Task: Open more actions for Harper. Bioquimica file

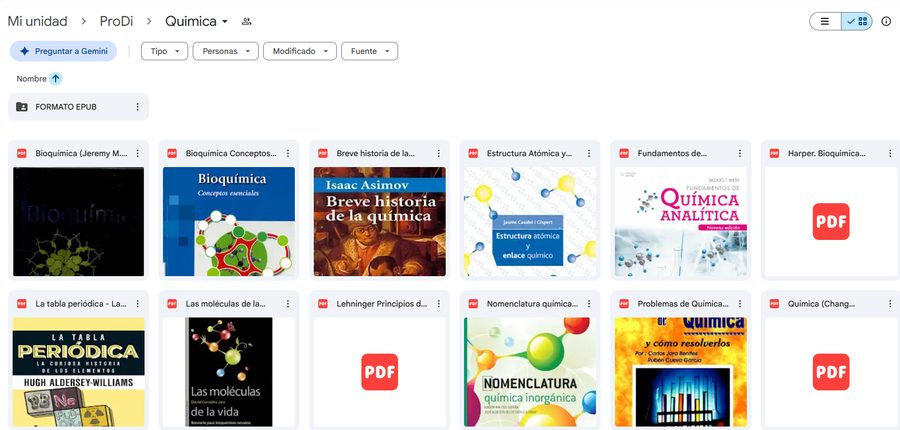Action: (x=890, y=153)
